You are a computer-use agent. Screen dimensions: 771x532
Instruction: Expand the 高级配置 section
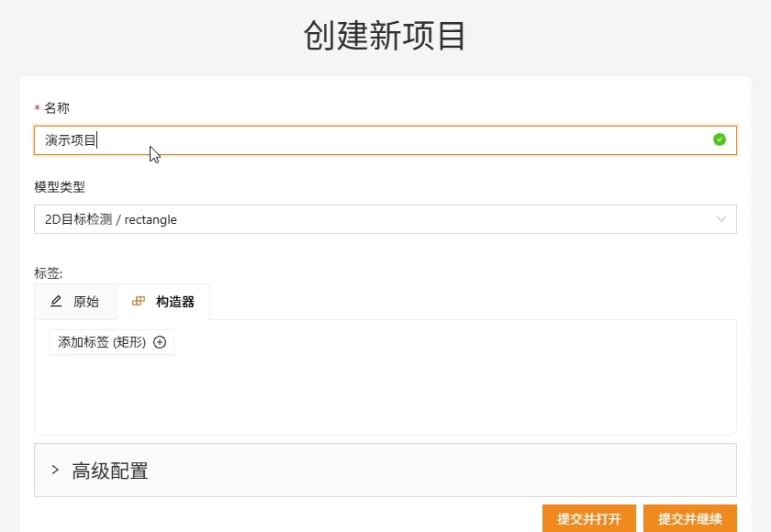pos(385,471)
